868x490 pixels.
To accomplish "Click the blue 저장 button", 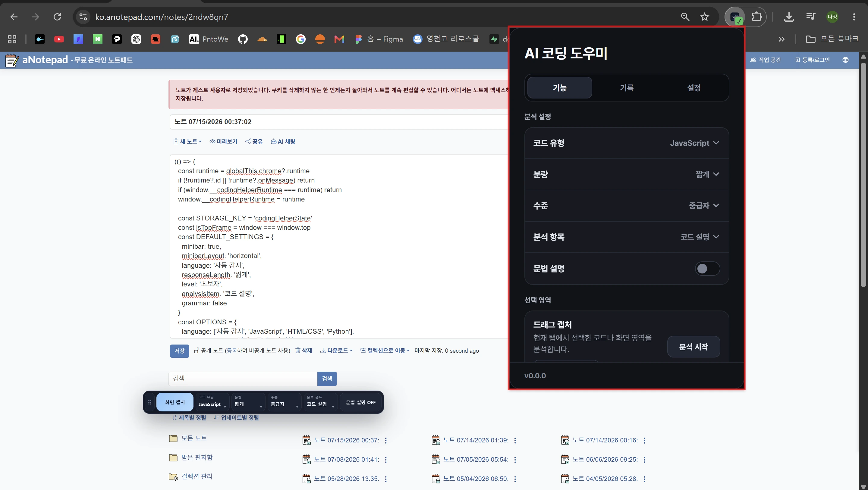I will coord(179,351).
